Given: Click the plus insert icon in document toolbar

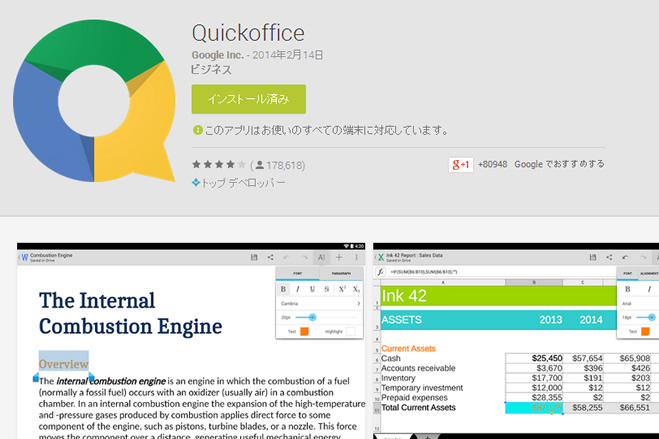Looking at the screenshot, I should 339,257.
